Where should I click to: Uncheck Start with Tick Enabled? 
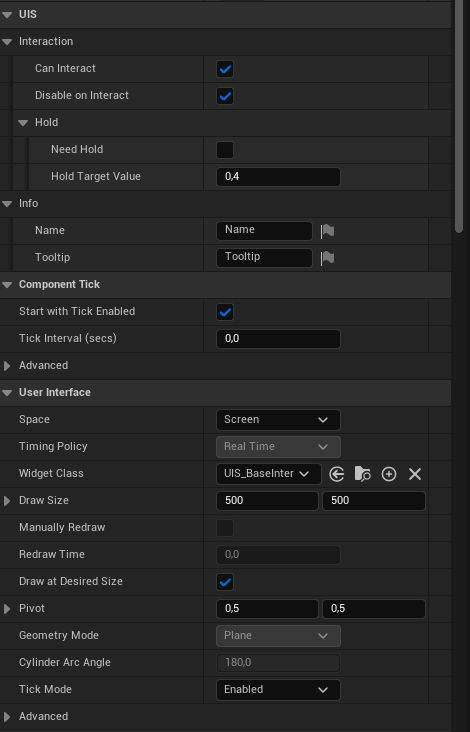click(x=225, y=312)
